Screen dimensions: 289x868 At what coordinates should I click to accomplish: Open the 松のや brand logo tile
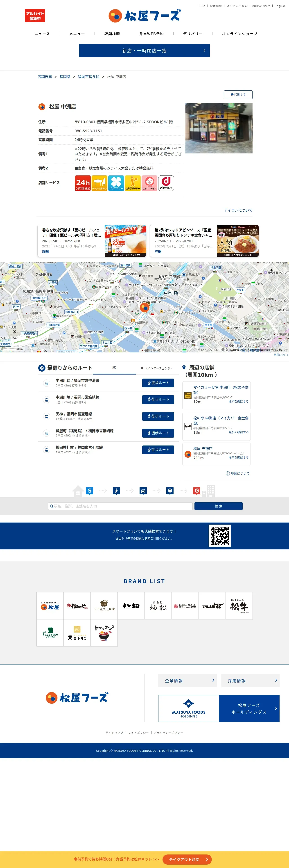click(x=77, y=606)
